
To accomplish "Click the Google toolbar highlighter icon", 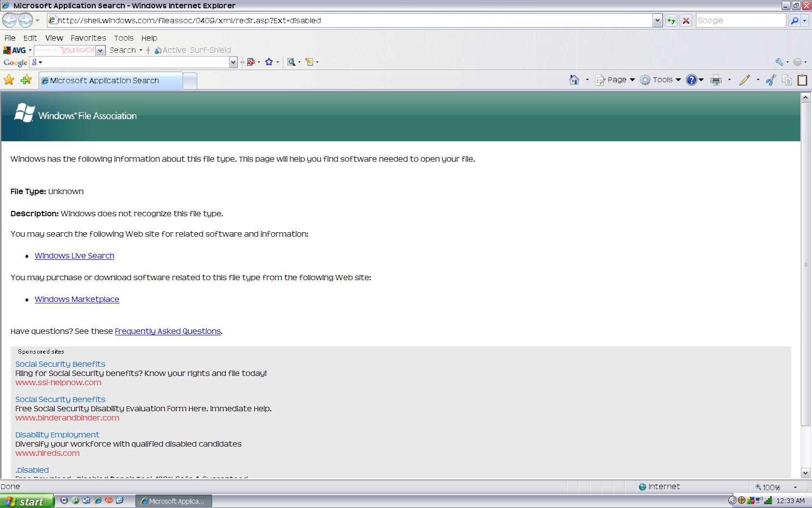I will click(x=310, y=62).
